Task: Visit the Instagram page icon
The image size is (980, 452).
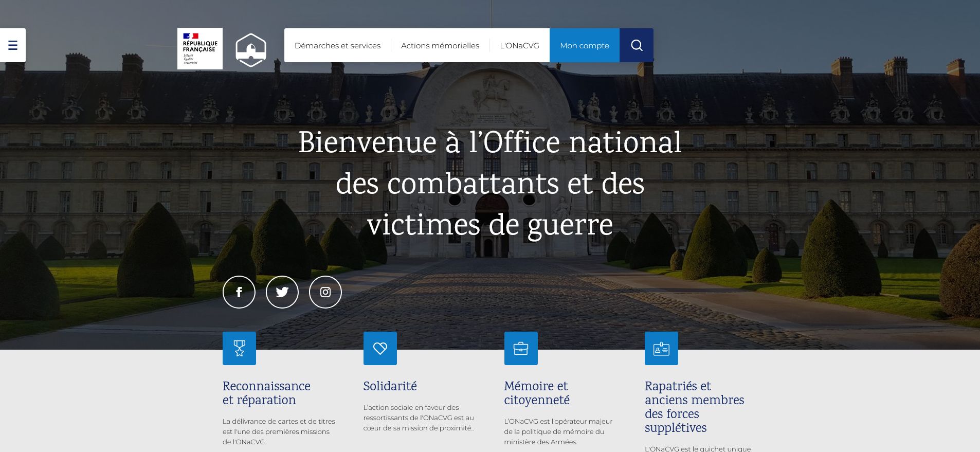Action: pyautogui.click(x=325, y=292)
